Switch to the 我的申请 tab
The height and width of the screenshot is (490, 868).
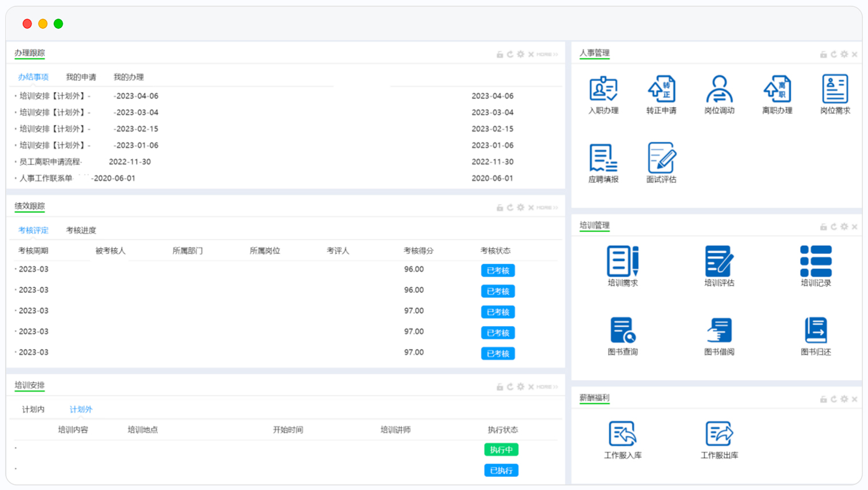(81, 77)
